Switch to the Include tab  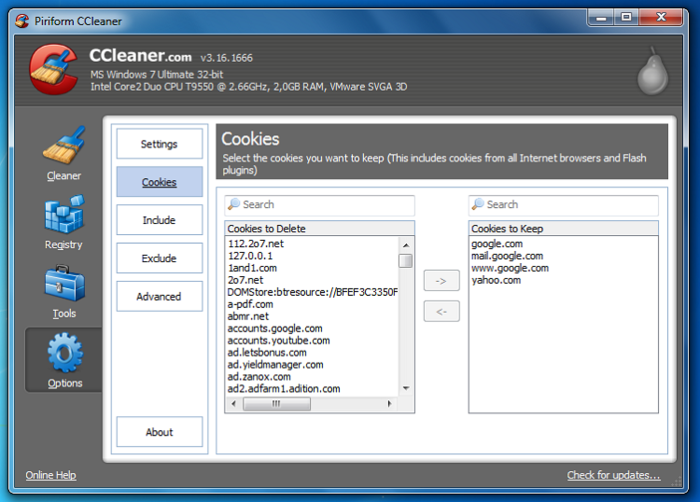(159, 220)
